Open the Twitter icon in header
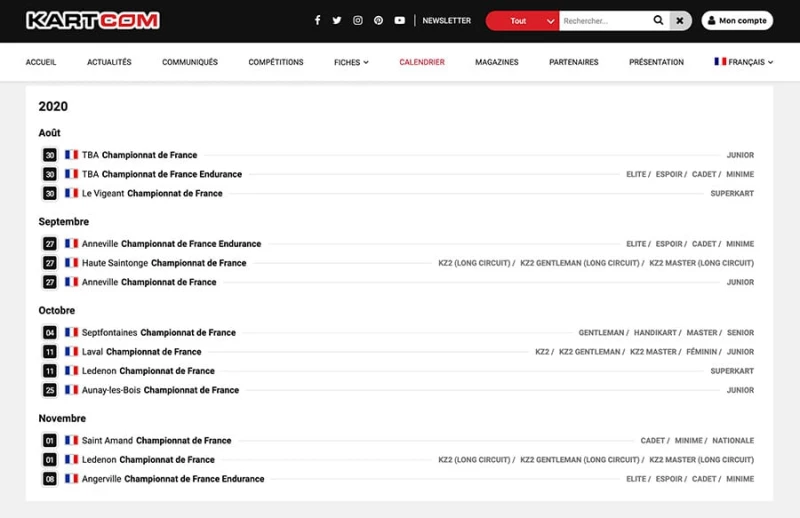The image size is (800, 518). coord(337,20)
